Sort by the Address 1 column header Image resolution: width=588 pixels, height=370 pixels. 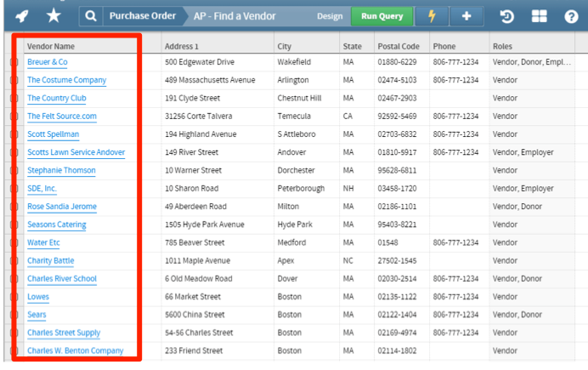coord(182,46)
